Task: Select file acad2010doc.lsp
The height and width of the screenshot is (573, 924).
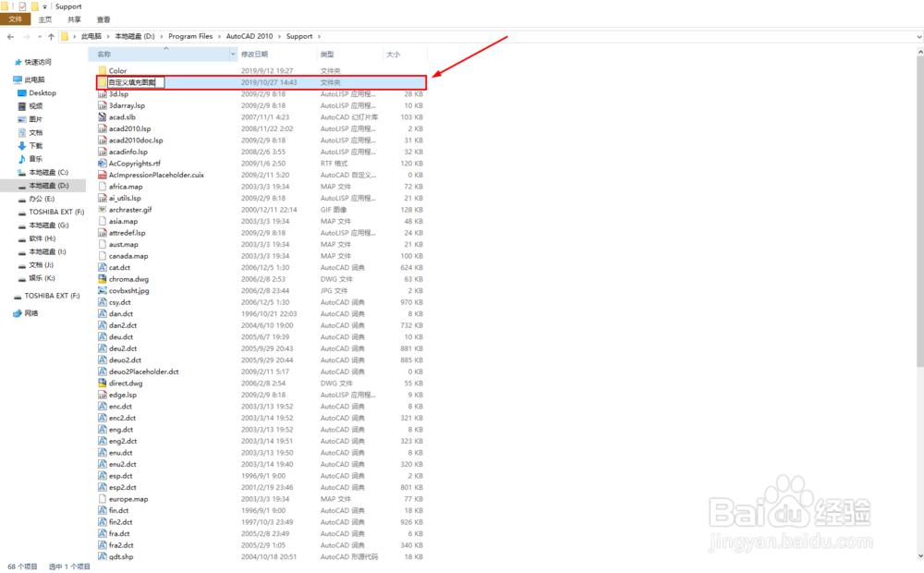Action: [x=136, y=140]
